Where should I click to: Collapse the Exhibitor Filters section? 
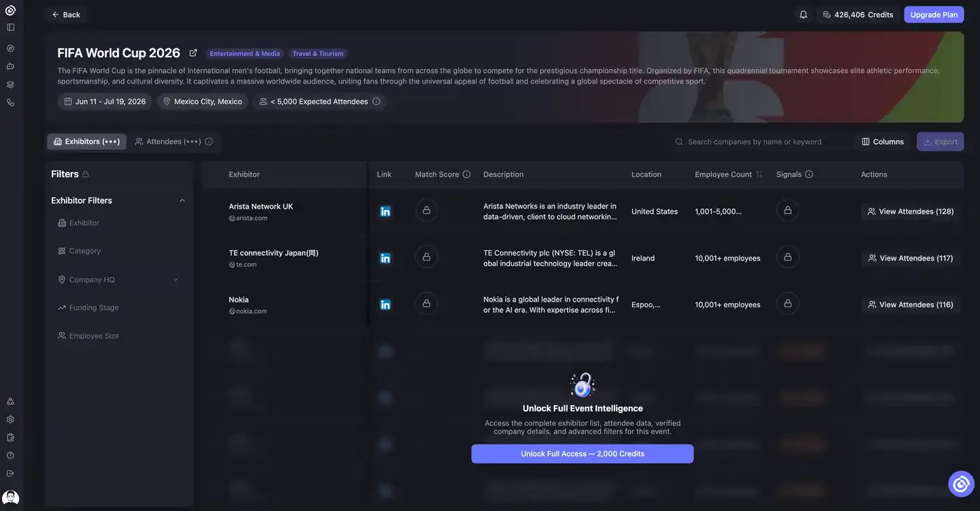pyautogui.click(x=182, y=200)
